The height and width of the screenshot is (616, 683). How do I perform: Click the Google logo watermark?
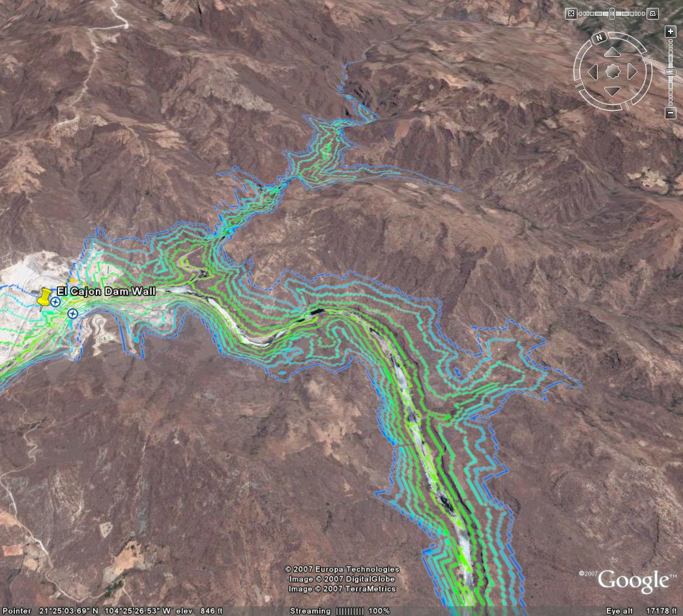[x=633, y=580]
